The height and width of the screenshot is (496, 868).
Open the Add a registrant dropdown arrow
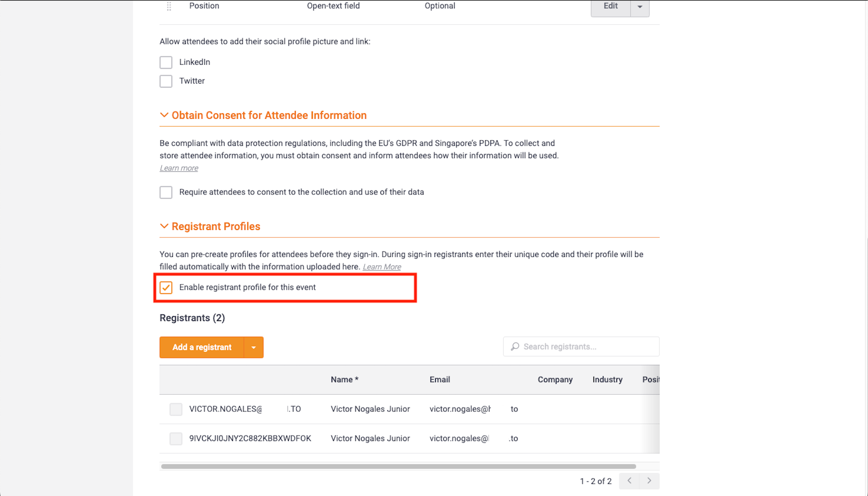point(254,347)
